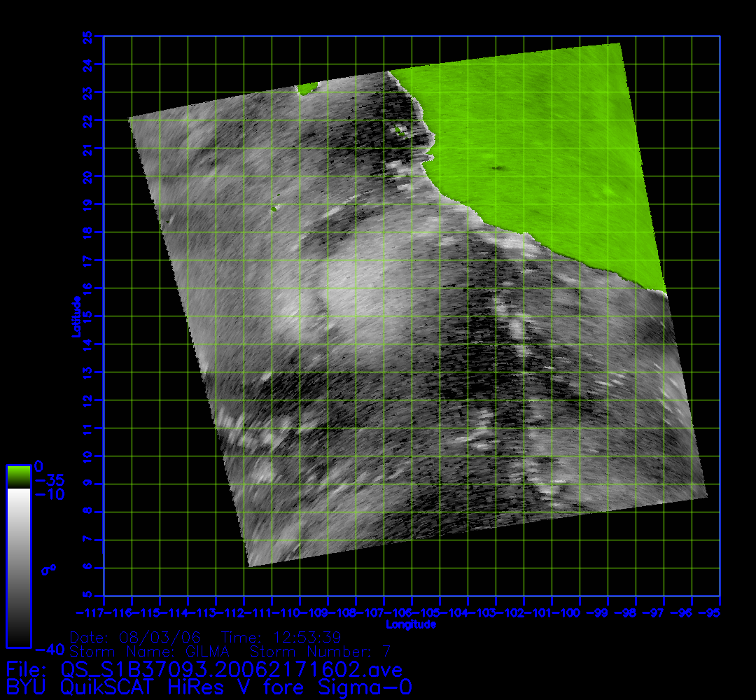756x700 pixels.
Task: Click the "Longitude" axis title
Action: (411, 624)
